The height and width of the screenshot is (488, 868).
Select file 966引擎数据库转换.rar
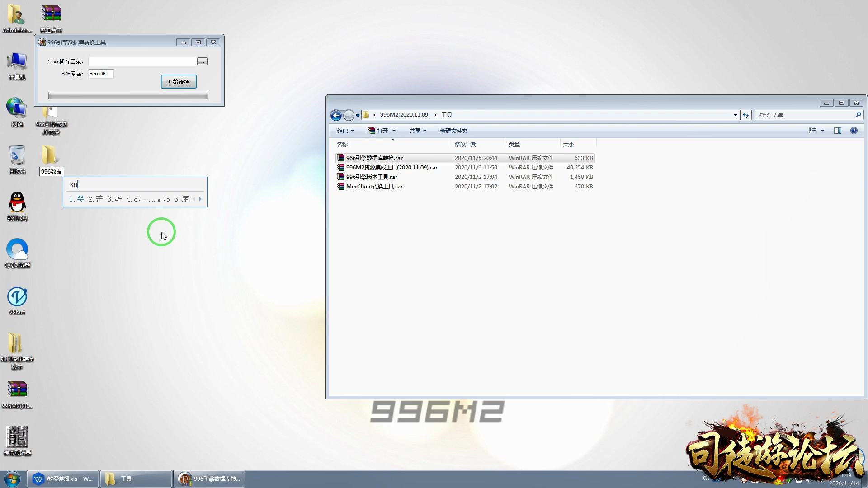tap(465, 158)
